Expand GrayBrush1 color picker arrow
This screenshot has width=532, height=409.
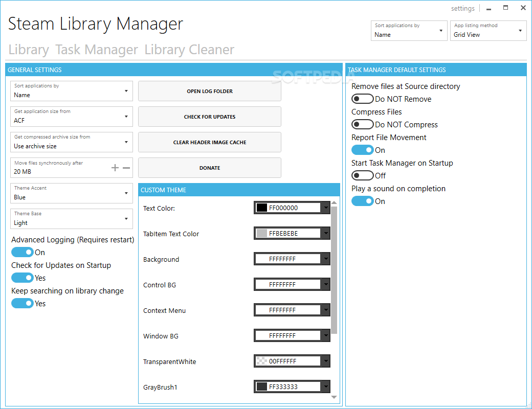click(x=326, y=387)
